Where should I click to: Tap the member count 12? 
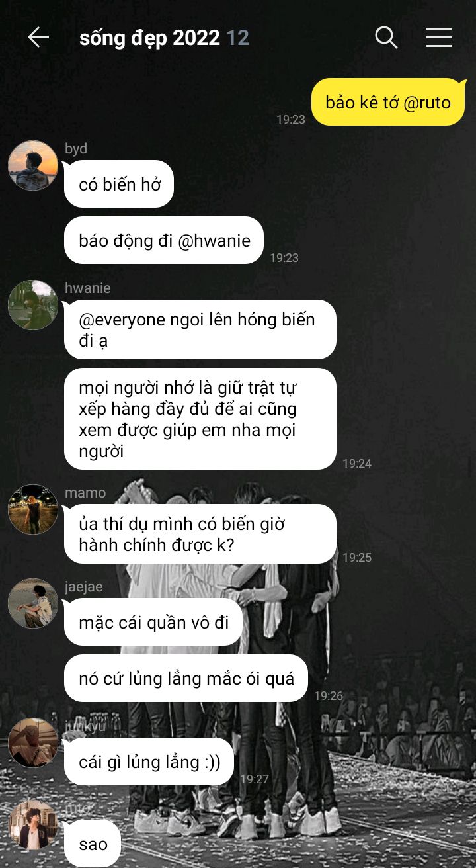(x=238, y=38)
